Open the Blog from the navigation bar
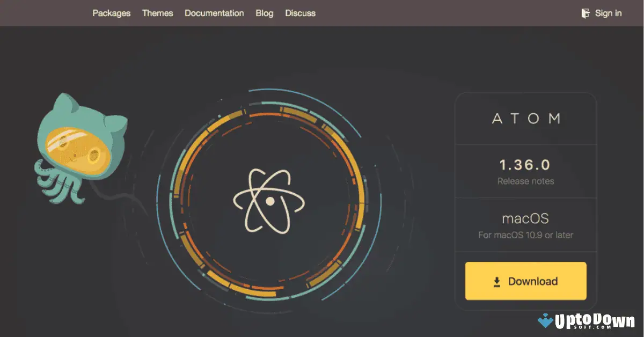Image resolution: width=644 pixels, height=337 pixels. tap(264, 13)
